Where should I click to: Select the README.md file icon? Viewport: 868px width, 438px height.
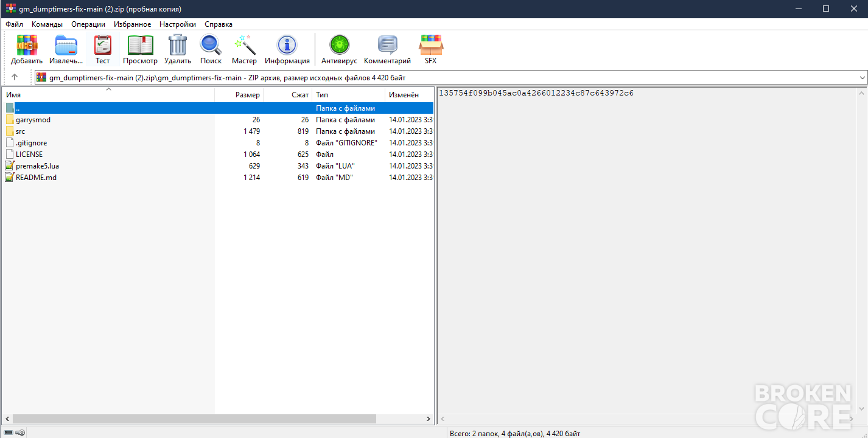coord(10,178)
